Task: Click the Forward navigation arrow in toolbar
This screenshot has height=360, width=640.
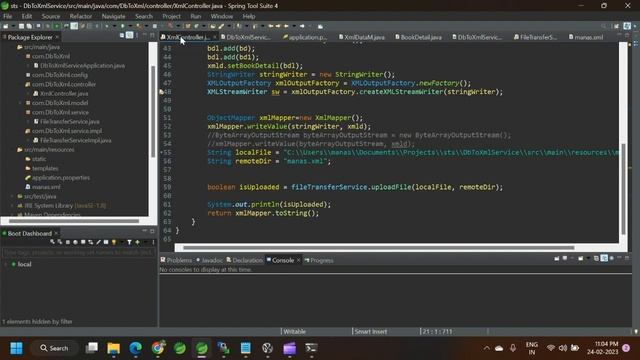Action: [302, 26]
